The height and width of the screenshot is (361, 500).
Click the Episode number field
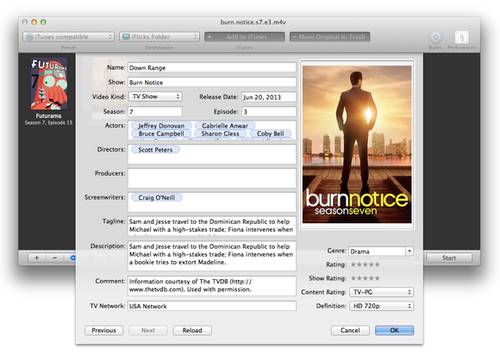click(269, 112)
